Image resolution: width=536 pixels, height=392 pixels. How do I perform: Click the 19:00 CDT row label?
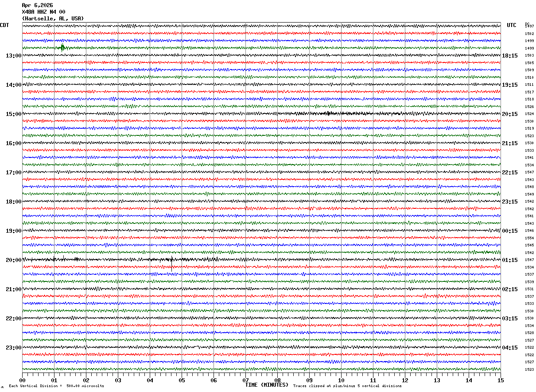[13, 231]
